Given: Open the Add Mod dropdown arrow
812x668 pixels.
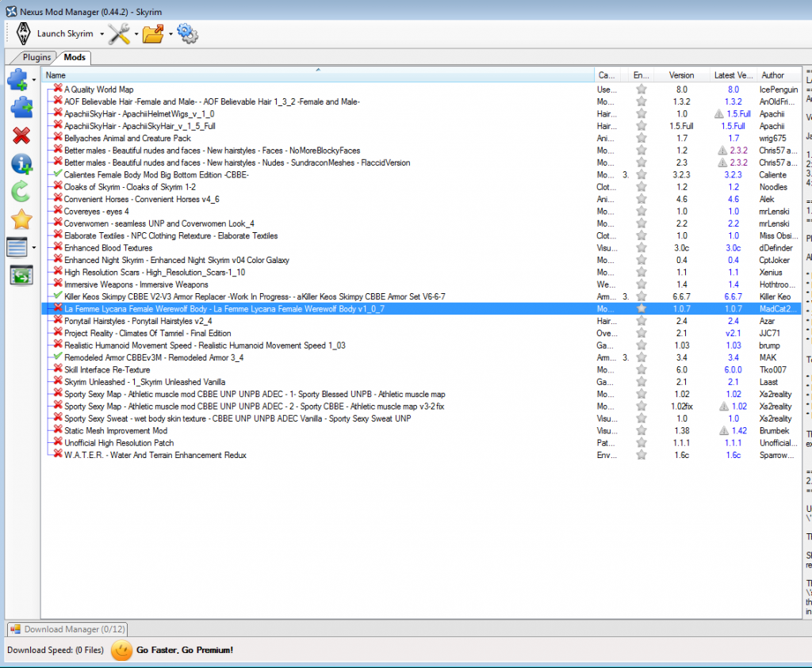Looking at the screenshot, I should [34, 80].
